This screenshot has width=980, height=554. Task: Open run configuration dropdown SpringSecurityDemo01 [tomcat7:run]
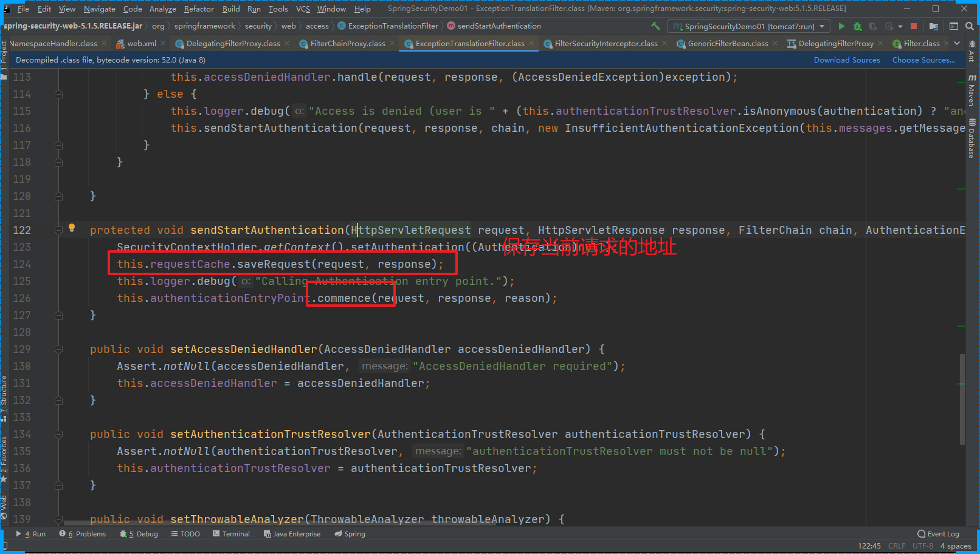749,26
